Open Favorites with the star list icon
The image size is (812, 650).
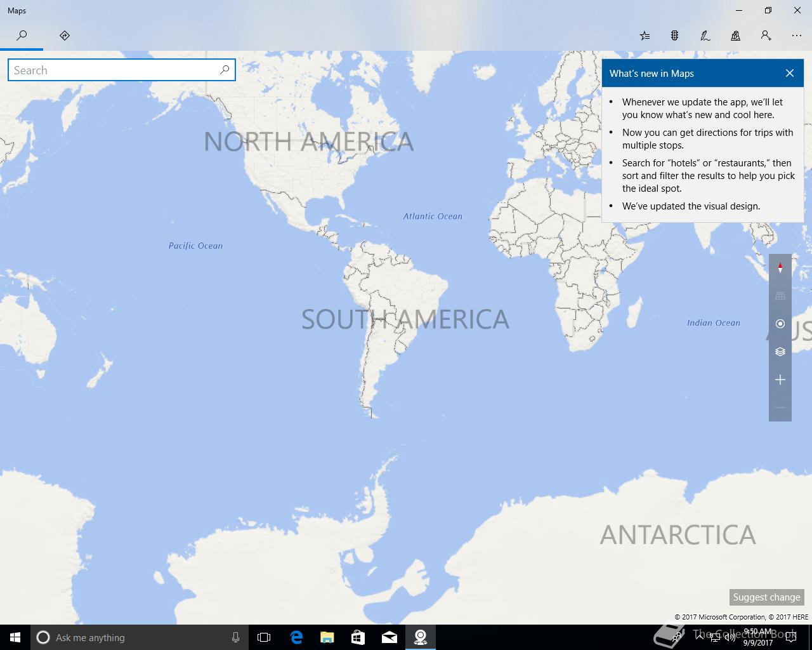[645, 36]
